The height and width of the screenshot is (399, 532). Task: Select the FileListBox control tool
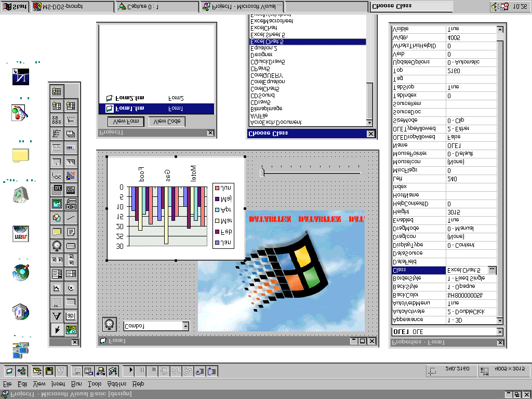tap(71, 232)
